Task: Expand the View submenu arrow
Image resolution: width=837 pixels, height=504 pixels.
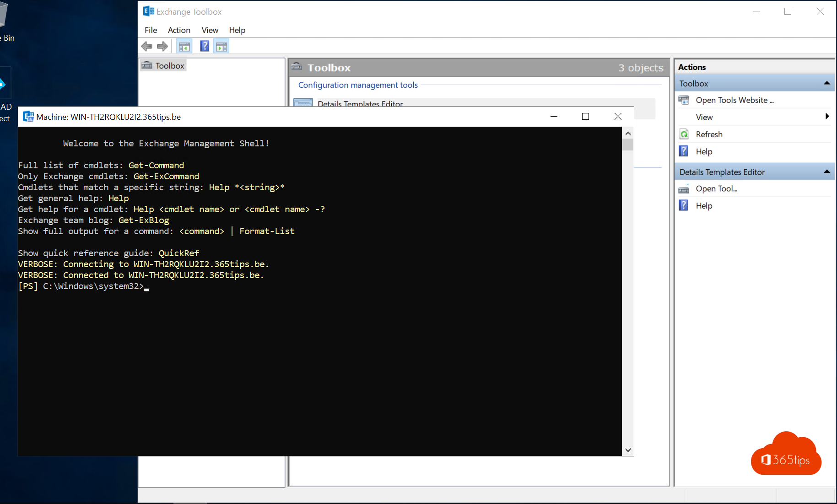Action: click(x=827, y=117)
